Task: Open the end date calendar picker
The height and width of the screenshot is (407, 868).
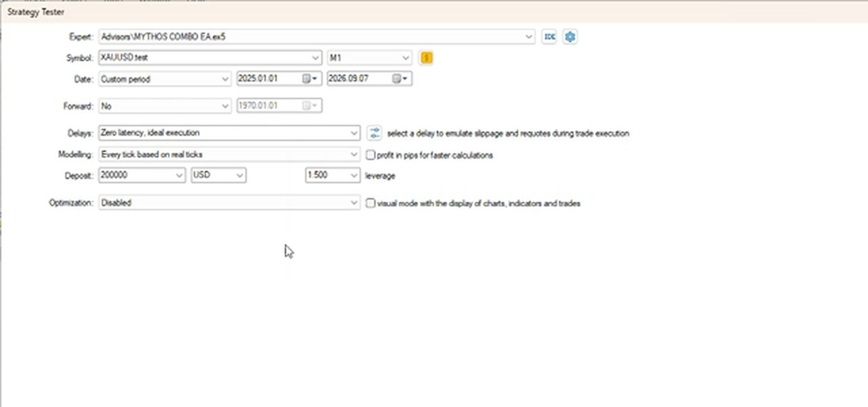Action: (x=401, y=79)
